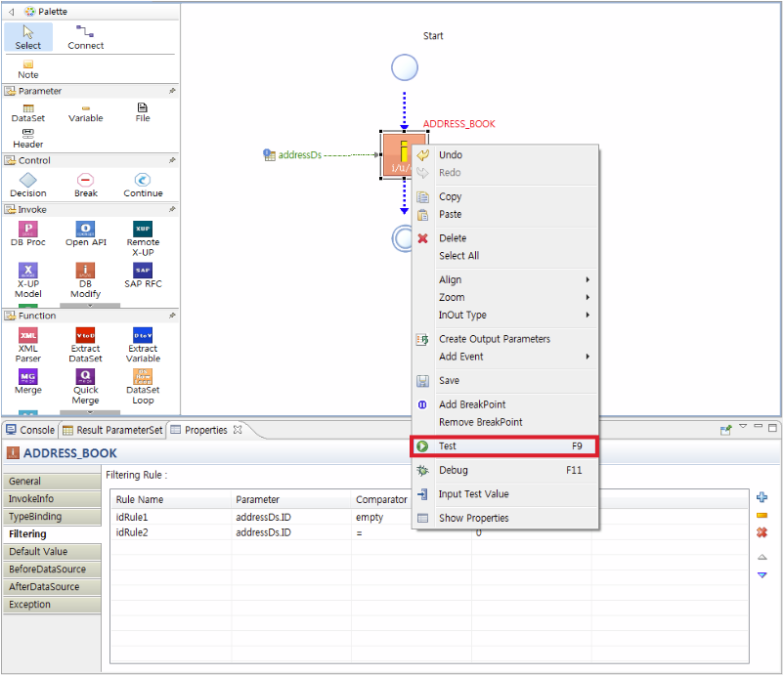784x676 pixels.
Task: Run Test from the context menu
Action: pyautogui.click(x=504, y=446)
